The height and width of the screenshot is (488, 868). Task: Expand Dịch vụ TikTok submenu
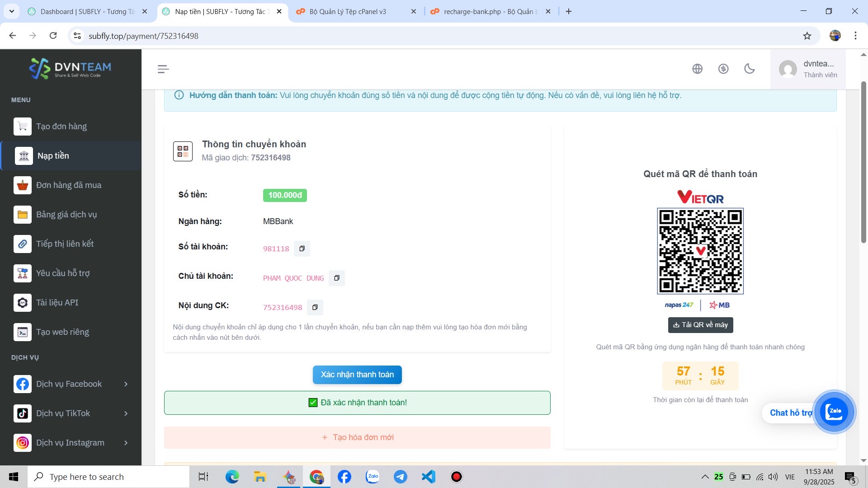[71, 413]
